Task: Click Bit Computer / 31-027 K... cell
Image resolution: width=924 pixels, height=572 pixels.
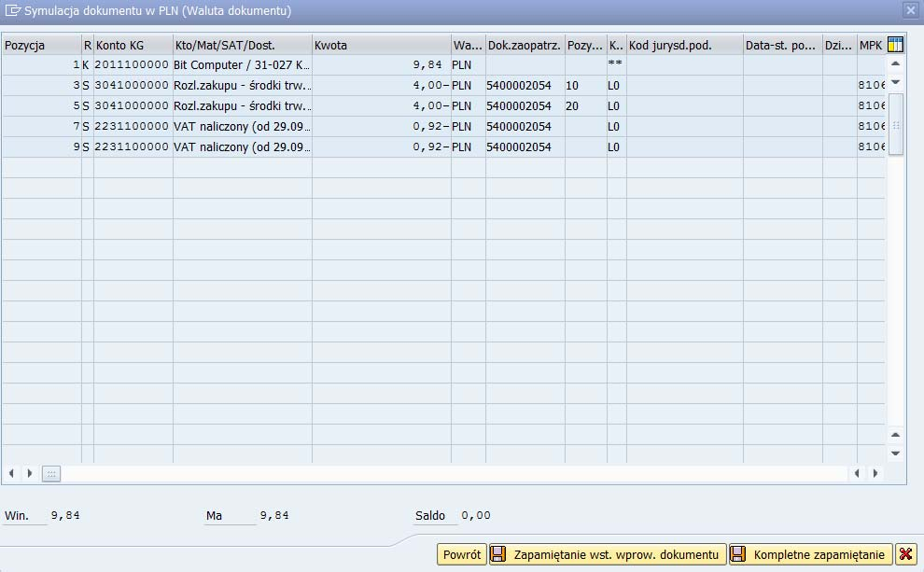Action: pos(242,64)
